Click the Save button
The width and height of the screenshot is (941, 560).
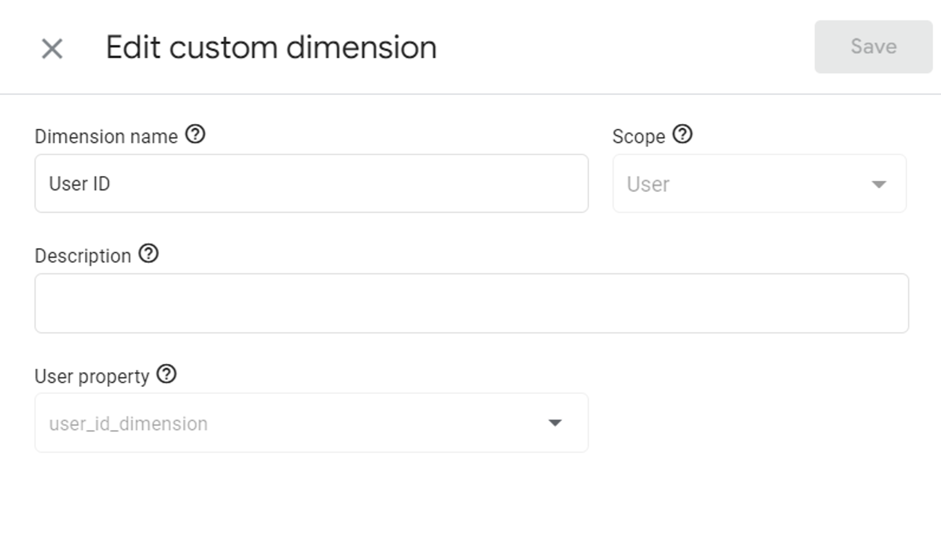[873, 47]
